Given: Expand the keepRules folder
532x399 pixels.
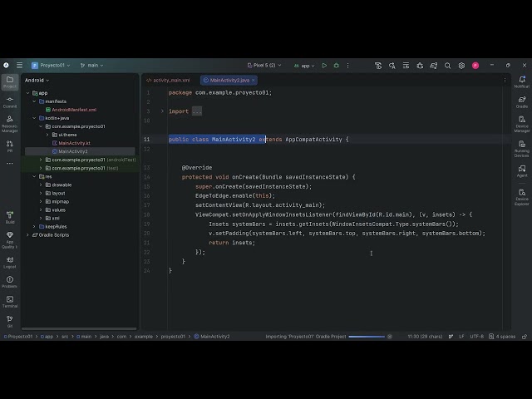Looking at the screenshot, I should [34, 227].
